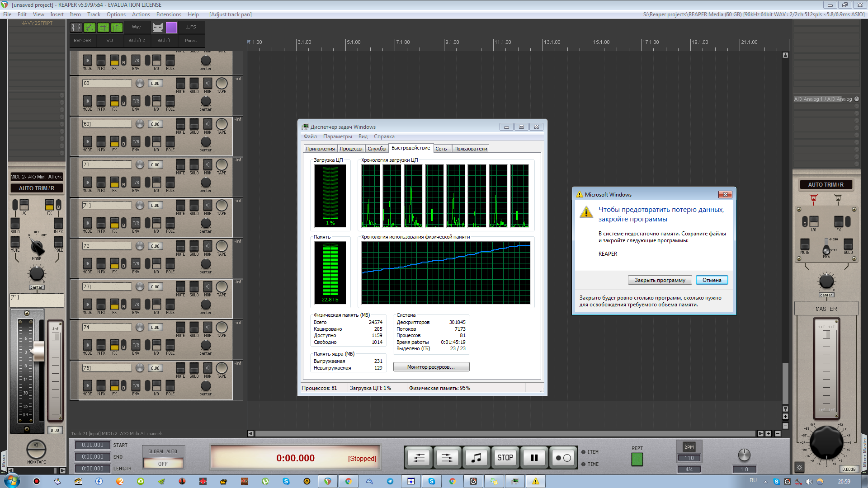Click the TAPE record-arm circle on track 70
This screenshot has width=868, height=488.
222,164
